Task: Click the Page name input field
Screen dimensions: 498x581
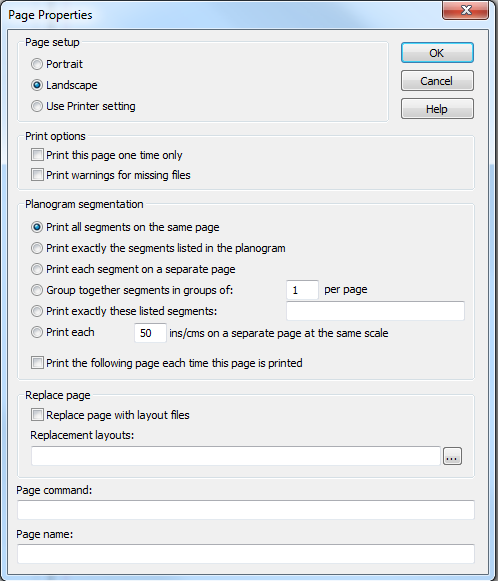Action: (246, 554)
